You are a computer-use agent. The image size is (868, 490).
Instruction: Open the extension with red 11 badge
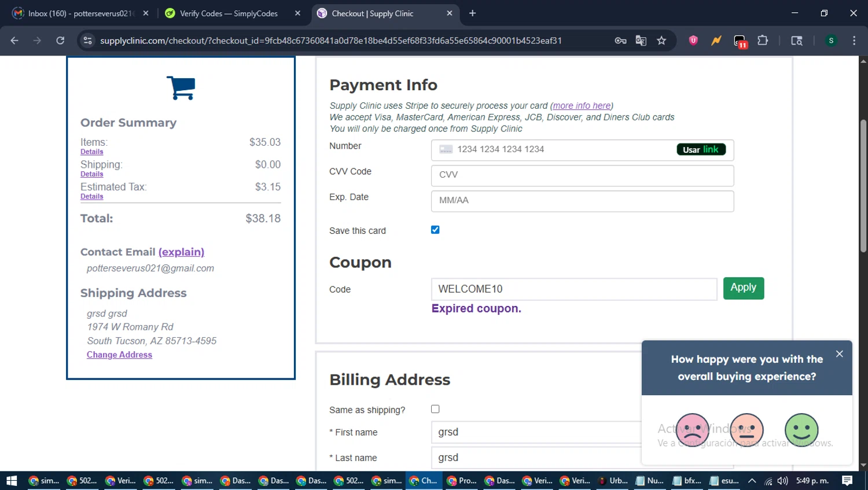click(740, 41)
